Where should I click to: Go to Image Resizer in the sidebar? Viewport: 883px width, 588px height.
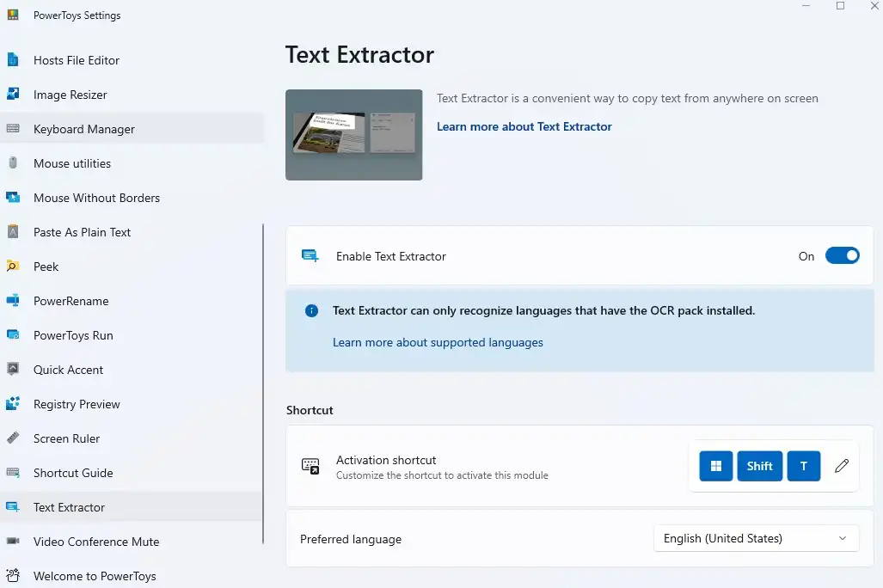pos(132,95)
